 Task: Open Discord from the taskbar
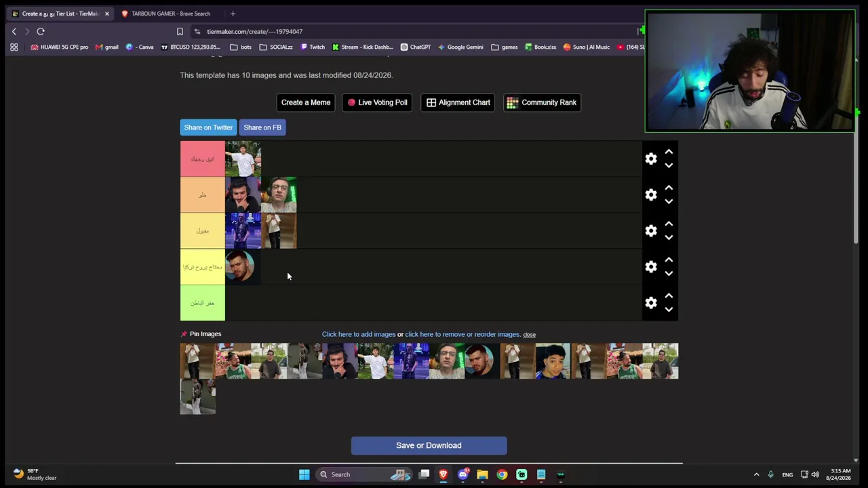(x=462, y=474)
